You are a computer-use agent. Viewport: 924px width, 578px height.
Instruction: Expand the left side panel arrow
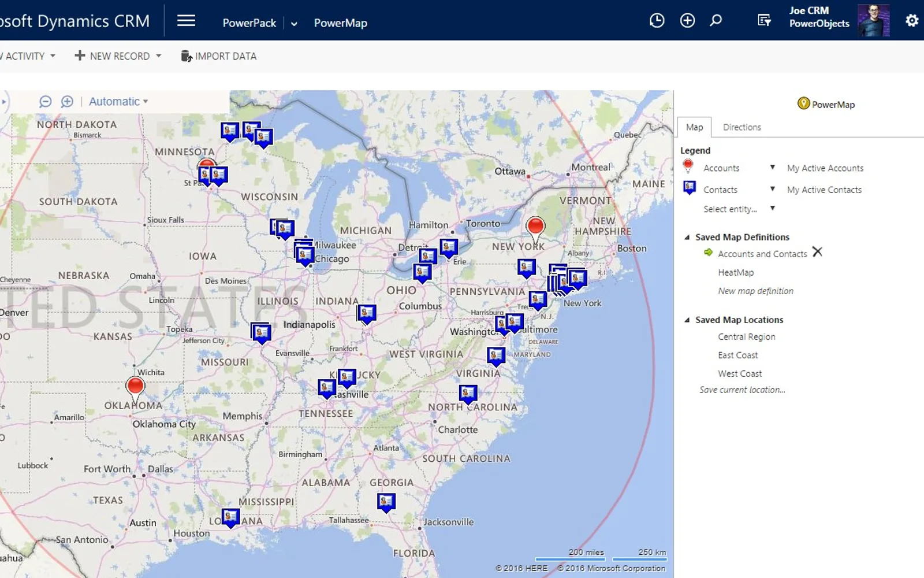click(4, 102)
